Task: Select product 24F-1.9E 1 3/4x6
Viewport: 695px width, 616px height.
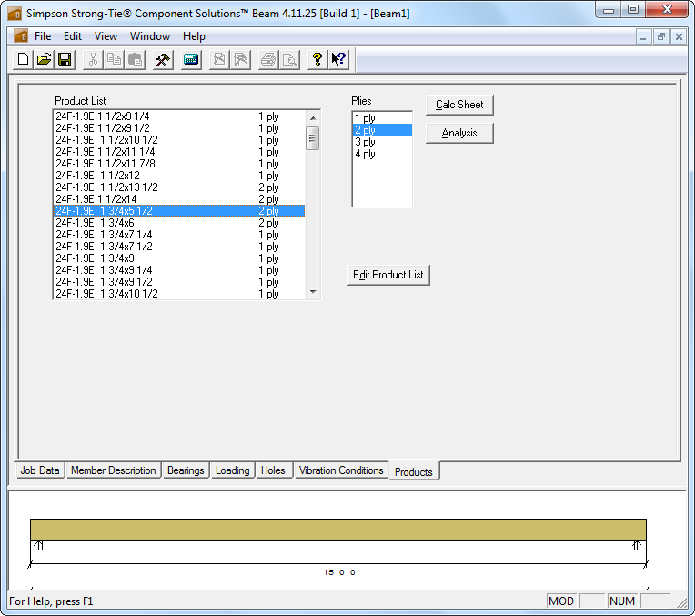Action: coord(179,223)
